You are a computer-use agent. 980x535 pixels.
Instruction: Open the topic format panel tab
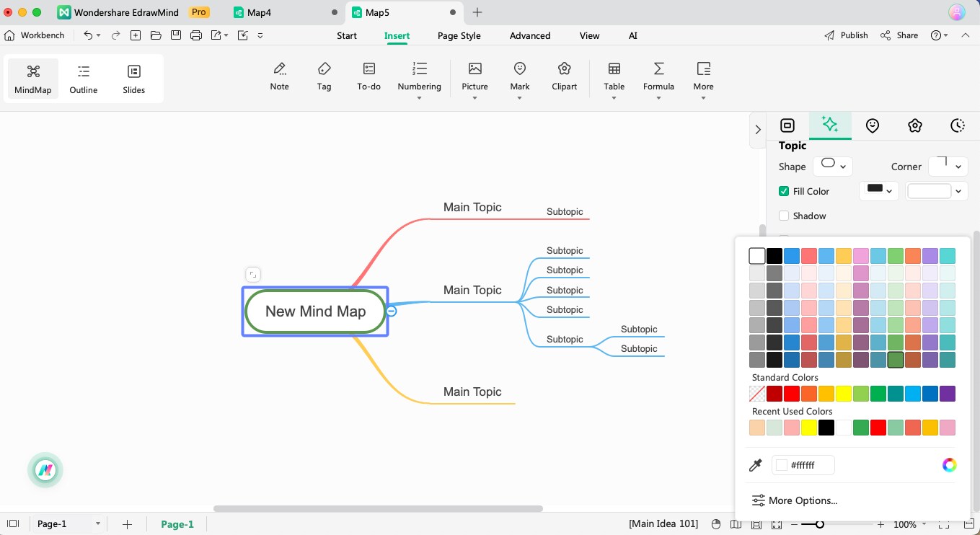(787, 125)
